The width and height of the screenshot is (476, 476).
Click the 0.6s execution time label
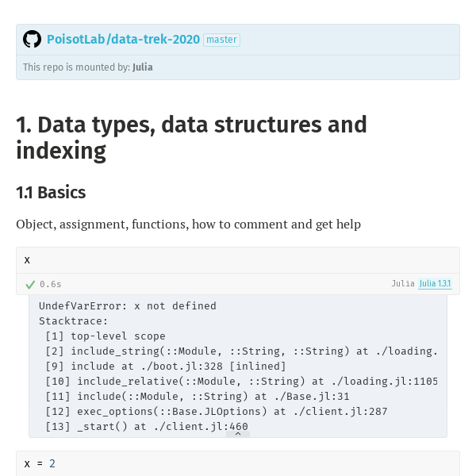(x=51, y=284)
